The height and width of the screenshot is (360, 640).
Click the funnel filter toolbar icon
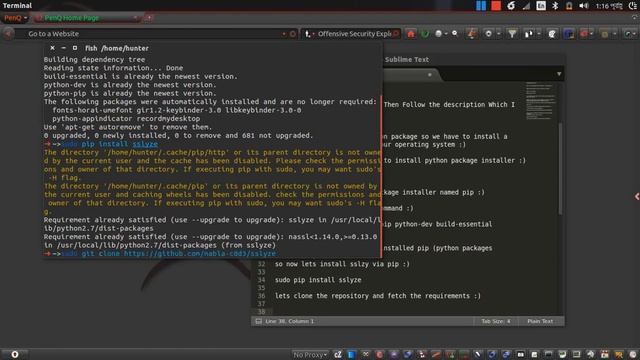pyautogui.click(x=512, y=34)
